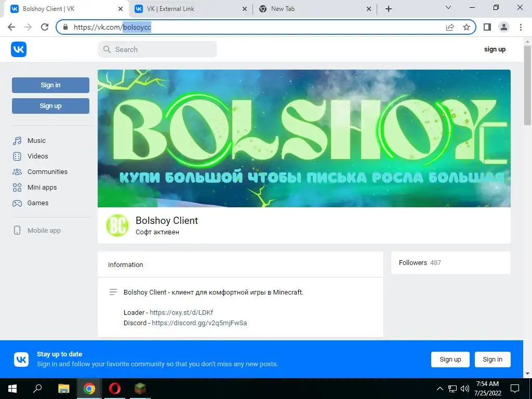Click the Bolshoy Client community title
The image size is (532, 399).
click(167, 220)
